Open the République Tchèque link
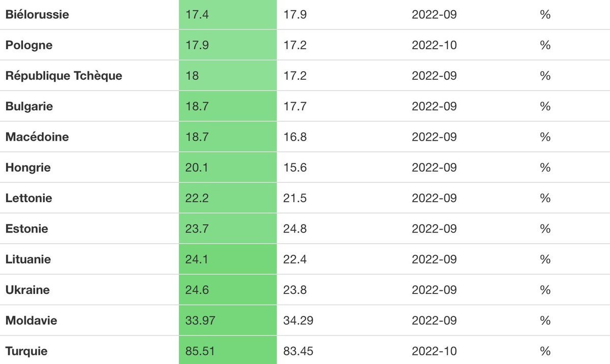610x364 pixels. tap(64, 76)
